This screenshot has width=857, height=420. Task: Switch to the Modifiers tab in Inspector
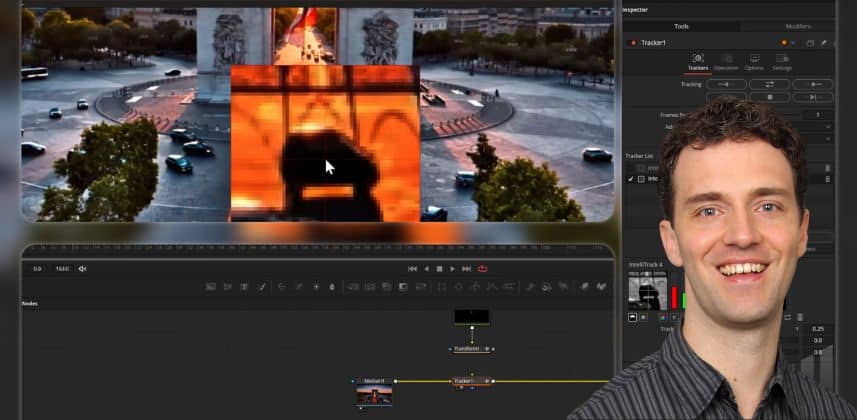point(798,26)
